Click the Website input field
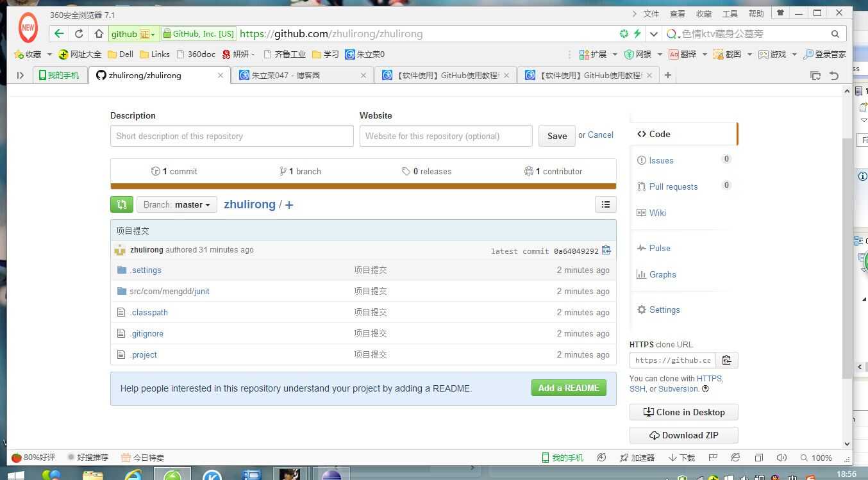 446,136
